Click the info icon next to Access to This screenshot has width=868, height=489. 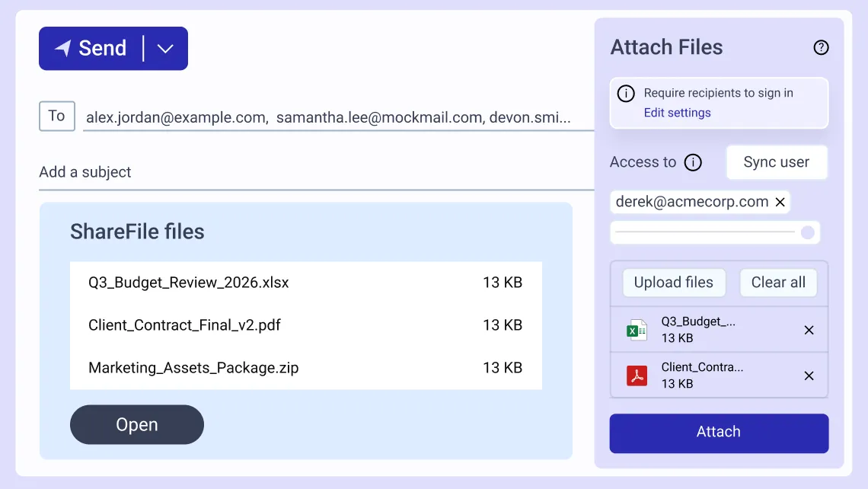693,162
